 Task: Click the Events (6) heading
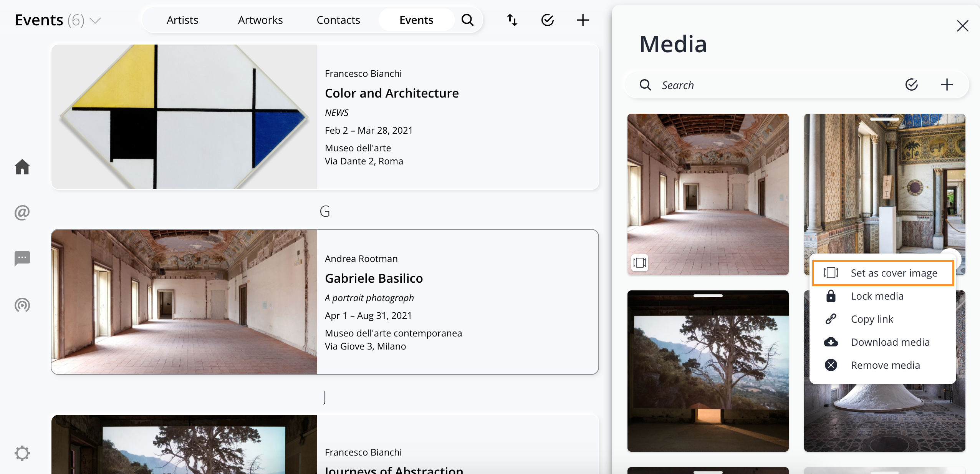50,20
